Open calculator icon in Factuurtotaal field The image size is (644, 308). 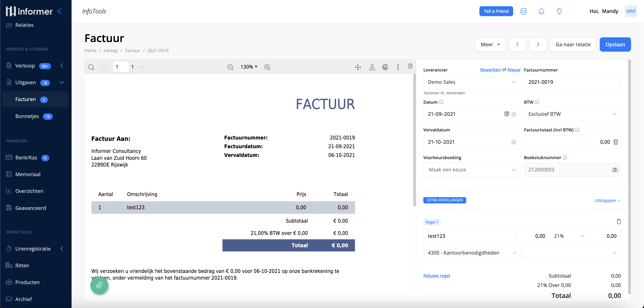tap(616, 142)
